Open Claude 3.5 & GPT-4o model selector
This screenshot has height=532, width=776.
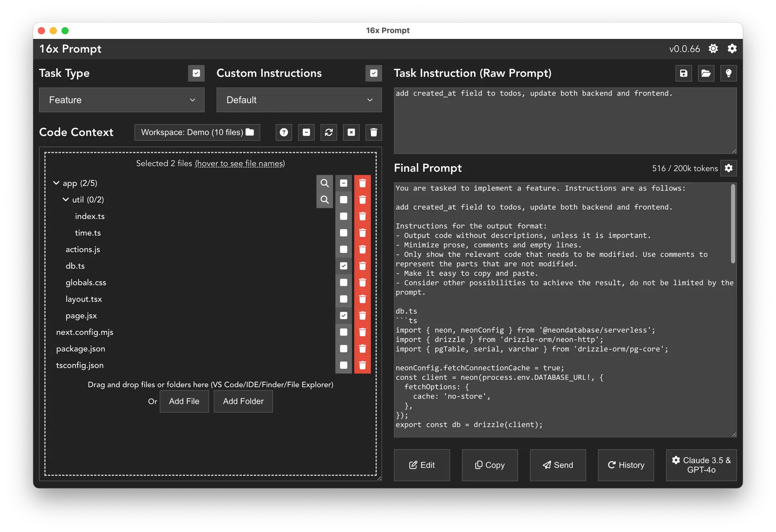(701, 465)
